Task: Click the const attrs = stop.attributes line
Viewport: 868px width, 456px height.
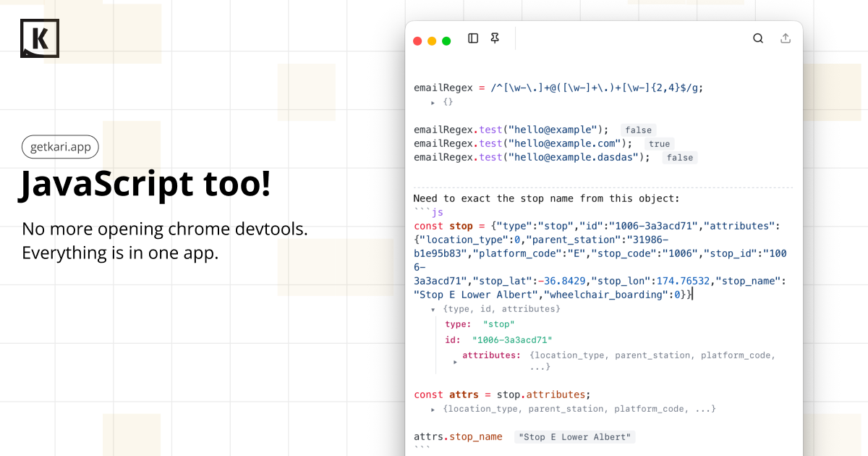Action: (x=502, y=394)
